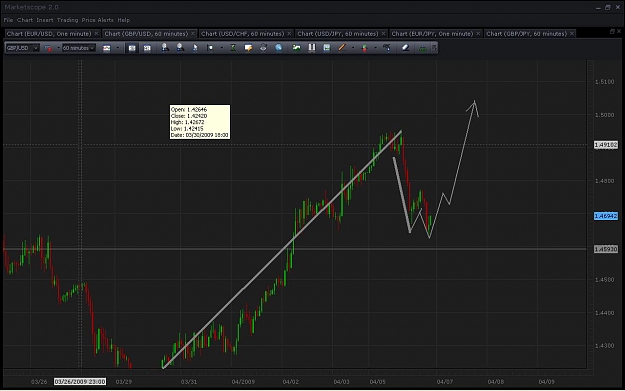This screenshot has width=625, height=391.
Task: Click the blue 1.46942 current price label
Action: [606, 216]
